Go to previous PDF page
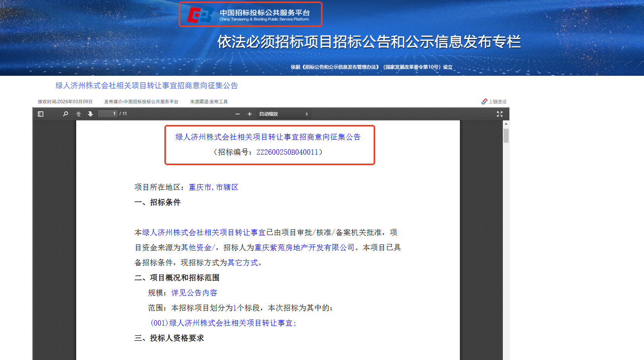This screenshot has width=644, height=360. [79, 114]
